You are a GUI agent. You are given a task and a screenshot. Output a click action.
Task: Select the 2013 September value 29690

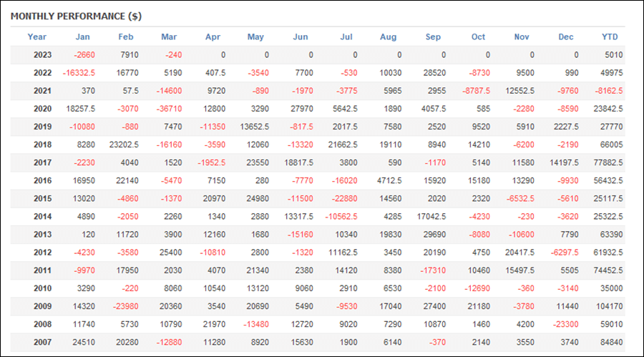[434, 235]
